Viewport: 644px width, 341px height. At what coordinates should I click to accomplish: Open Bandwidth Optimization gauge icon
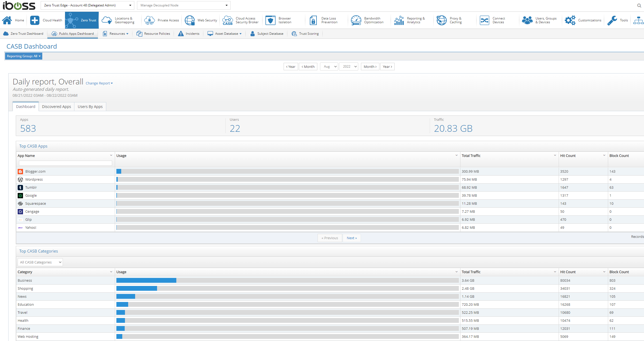tap(356, 20)
